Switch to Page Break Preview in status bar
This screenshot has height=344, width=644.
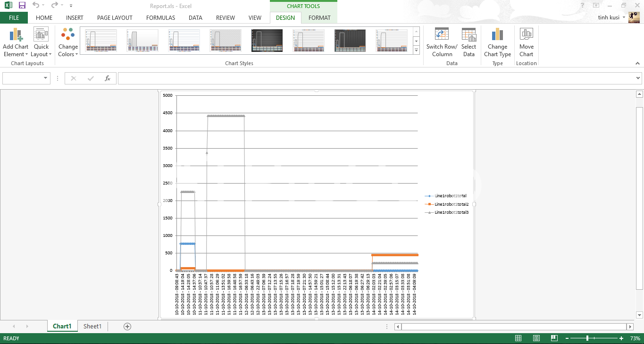[554, 338]
